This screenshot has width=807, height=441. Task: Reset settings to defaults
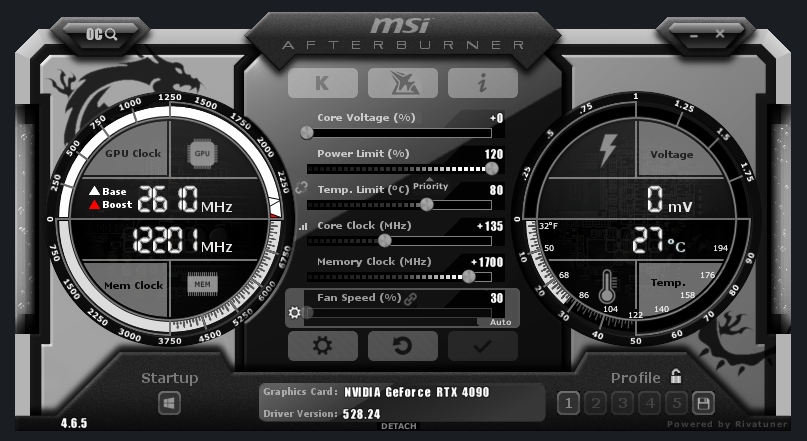[402, 346]
